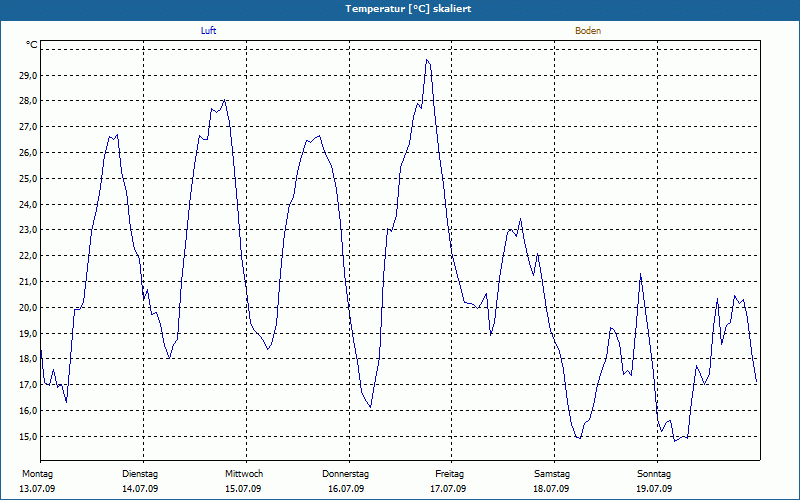
Task: Select the 25,0 y-axis label
Action: [28, 179]
